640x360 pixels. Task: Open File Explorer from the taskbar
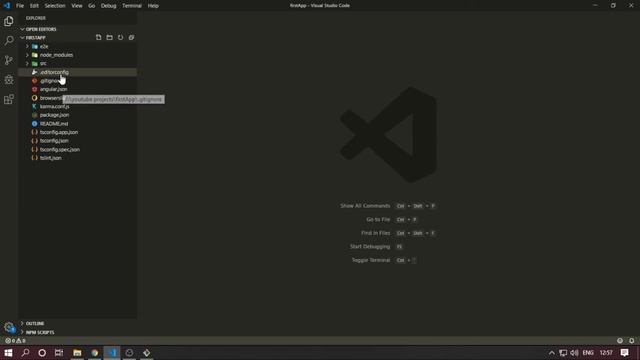[x=77, y=353]
